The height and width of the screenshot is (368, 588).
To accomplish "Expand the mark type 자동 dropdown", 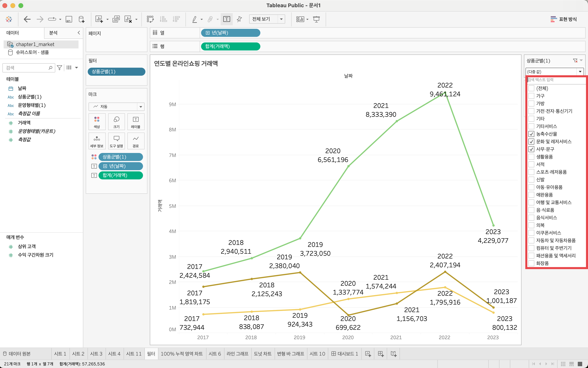I will click(140, 107).
